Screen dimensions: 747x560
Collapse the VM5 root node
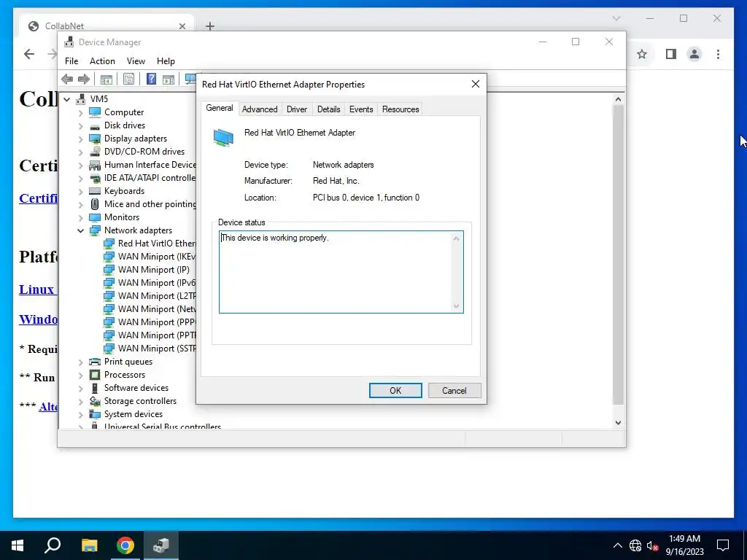[67, 99]
